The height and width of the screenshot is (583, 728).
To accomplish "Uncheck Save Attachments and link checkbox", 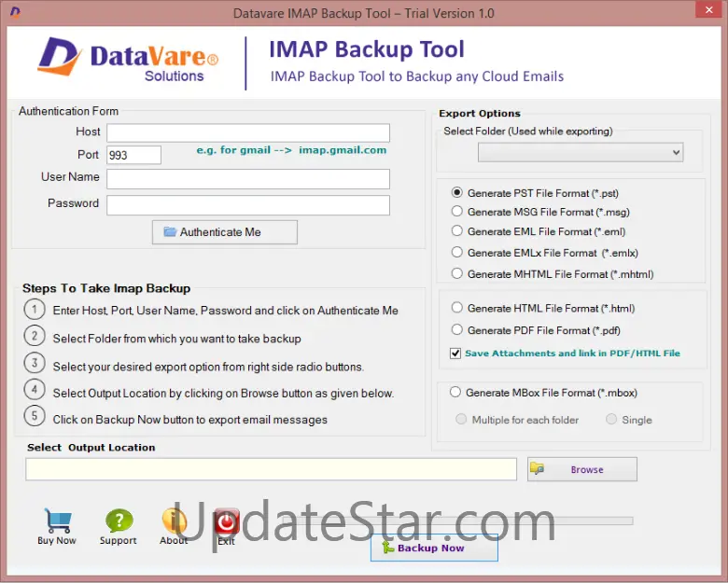I will click(x=455, y=354).
